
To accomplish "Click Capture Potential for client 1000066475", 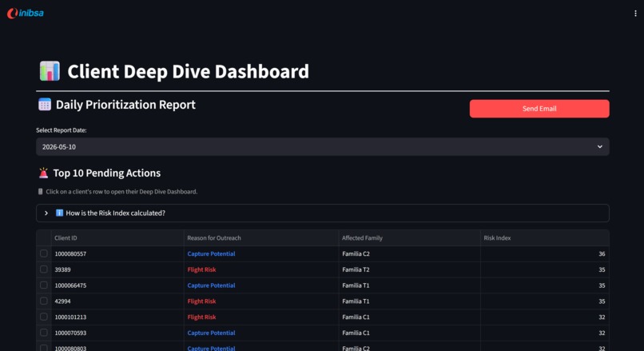I will pos(211,285).
